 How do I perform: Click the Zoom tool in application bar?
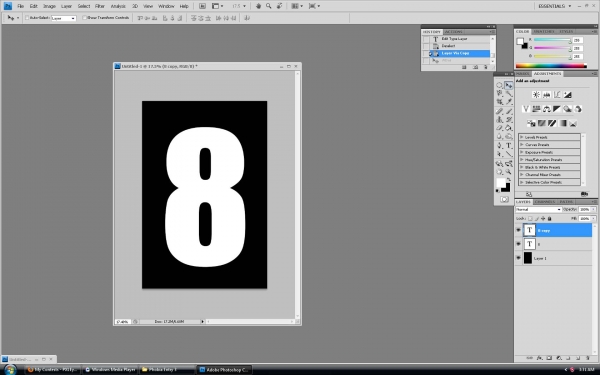click(269, 6)
